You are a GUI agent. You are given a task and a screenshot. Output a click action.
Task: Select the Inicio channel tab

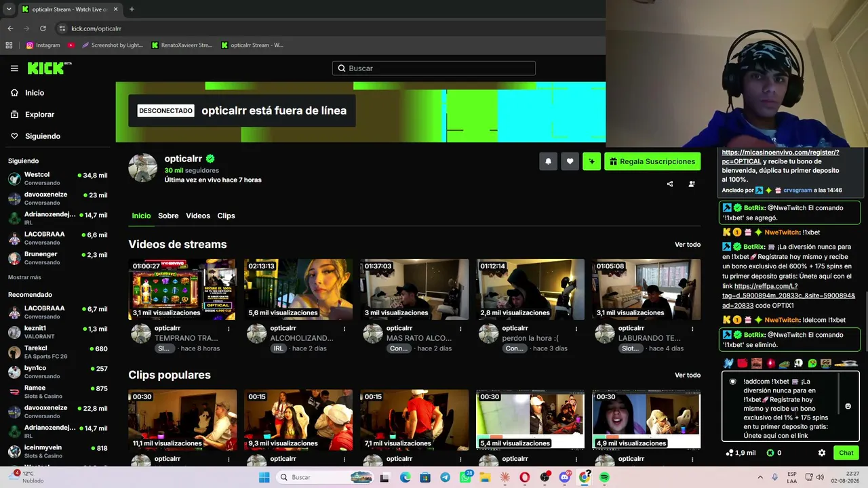click(141, 216)
